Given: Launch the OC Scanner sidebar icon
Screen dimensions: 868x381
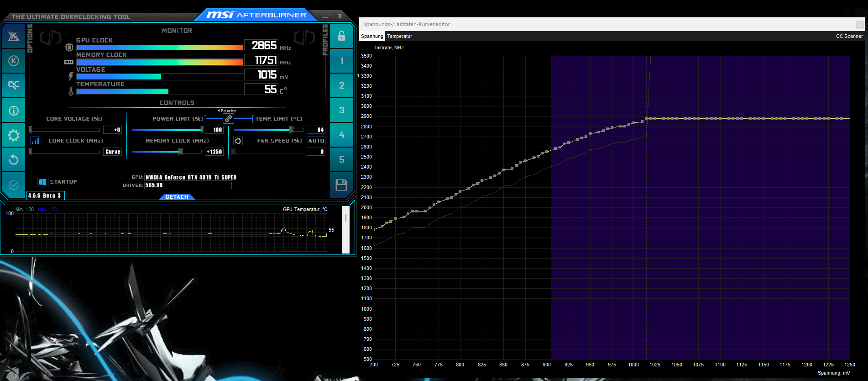Looking at the screenshot, I should pos(13,85).
